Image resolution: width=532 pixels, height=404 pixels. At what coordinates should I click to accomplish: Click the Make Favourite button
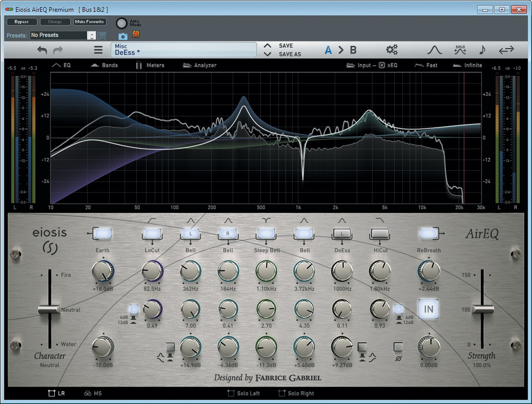pyautogui.click(x=89, y=22)
